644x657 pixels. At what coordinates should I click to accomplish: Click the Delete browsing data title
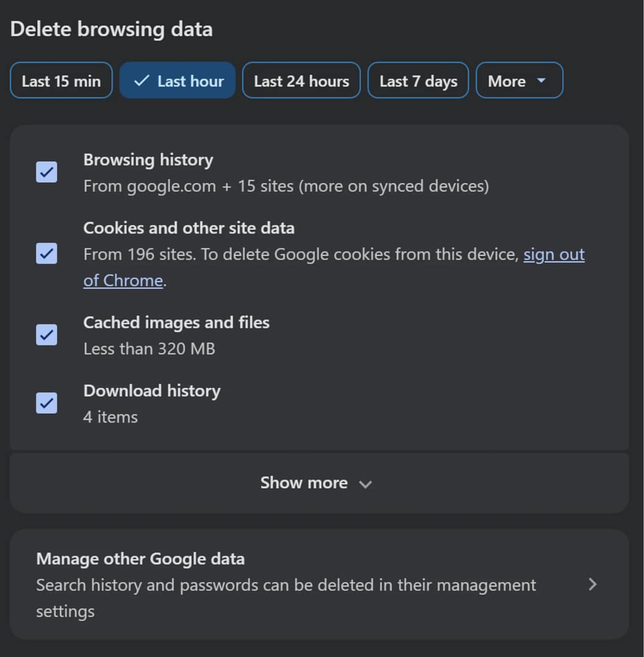coord(112,29)
